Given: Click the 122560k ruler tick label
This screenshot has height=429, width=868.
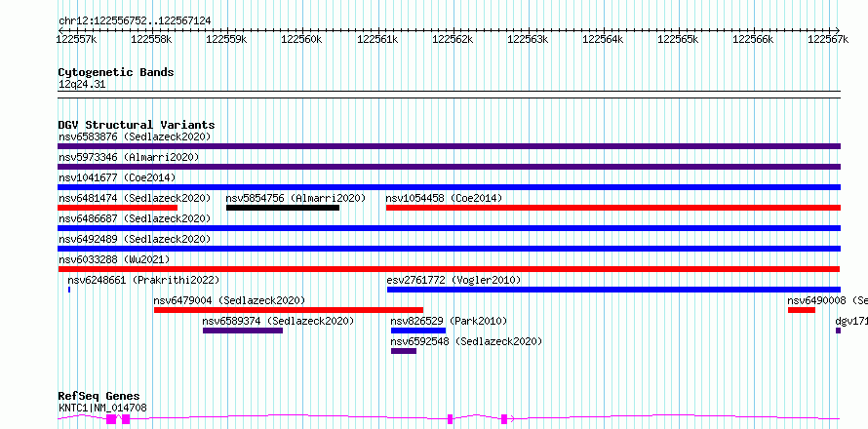Looking at the screenshot, I should tap(302, 39).
